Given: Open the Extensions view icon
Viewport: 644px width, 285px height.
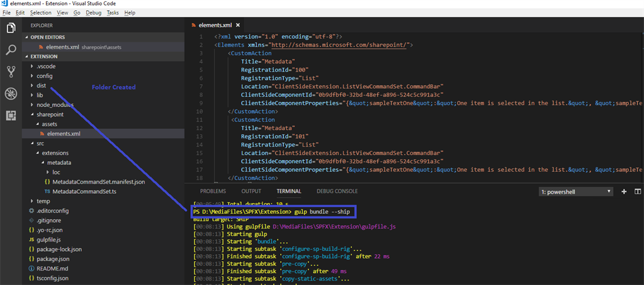Looking at the screenshot, I should pyautogui.click(x=11, y=116).
